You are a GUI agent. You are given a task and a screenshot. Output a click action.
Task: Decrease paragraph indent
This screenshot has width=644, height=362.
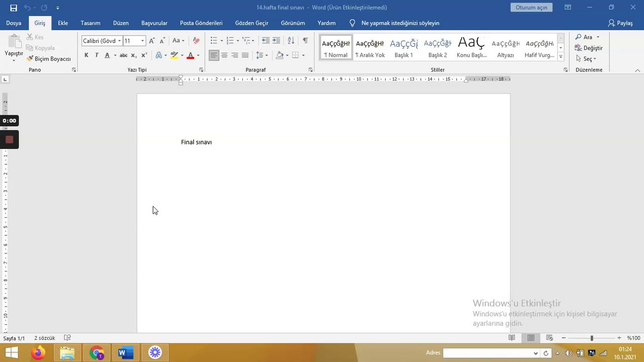pos(265,41)
